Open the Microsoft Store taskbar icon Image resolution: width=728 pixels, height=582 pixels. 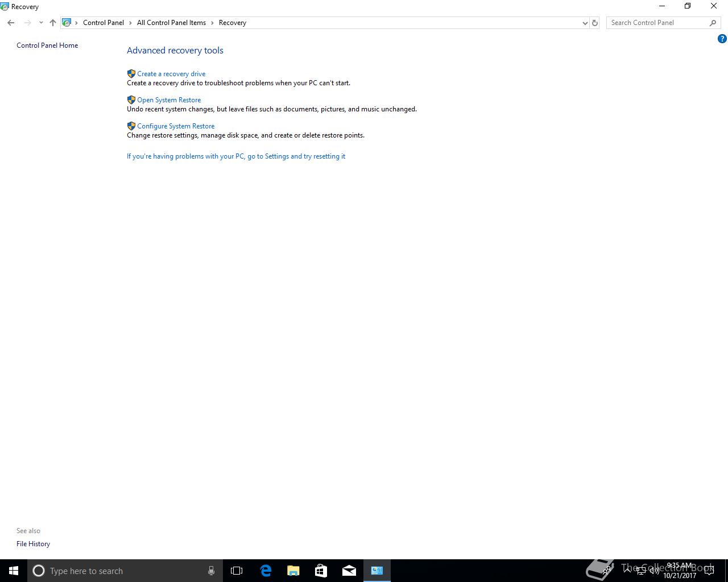pyautogui.click(x=321, y=571)
